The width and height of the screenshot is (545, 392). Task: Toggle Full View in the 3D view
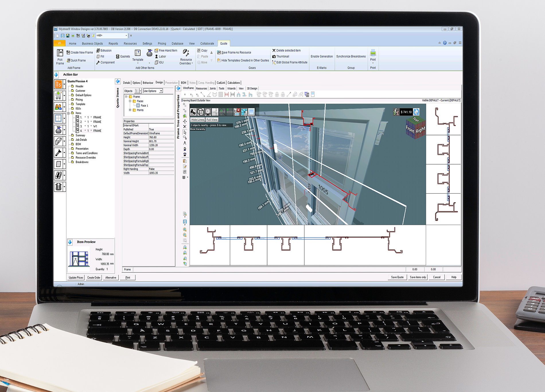coord(212,120)
